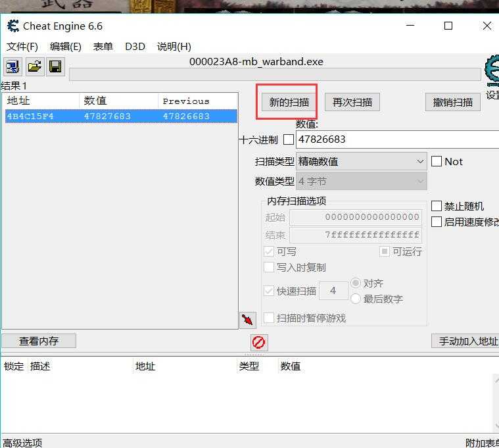Toggle the 启用速度修改 checkbox

point(437,222)
